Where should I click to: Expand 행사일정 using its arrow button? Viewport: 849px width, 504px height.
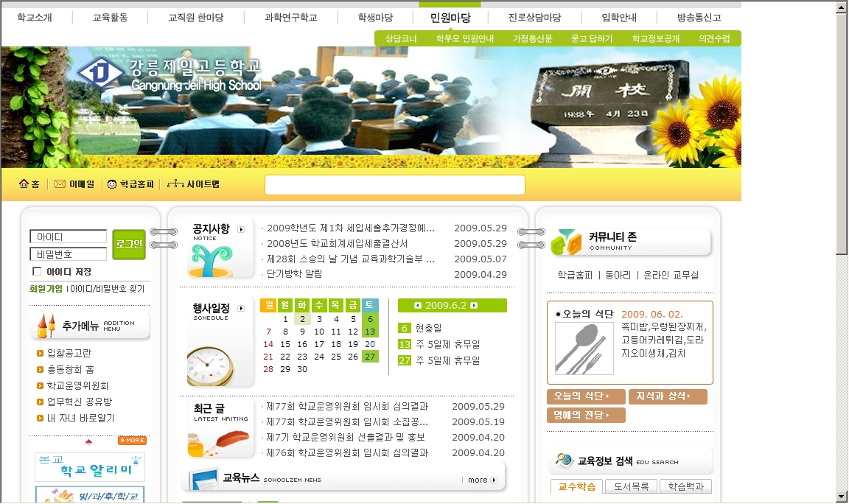241,309
